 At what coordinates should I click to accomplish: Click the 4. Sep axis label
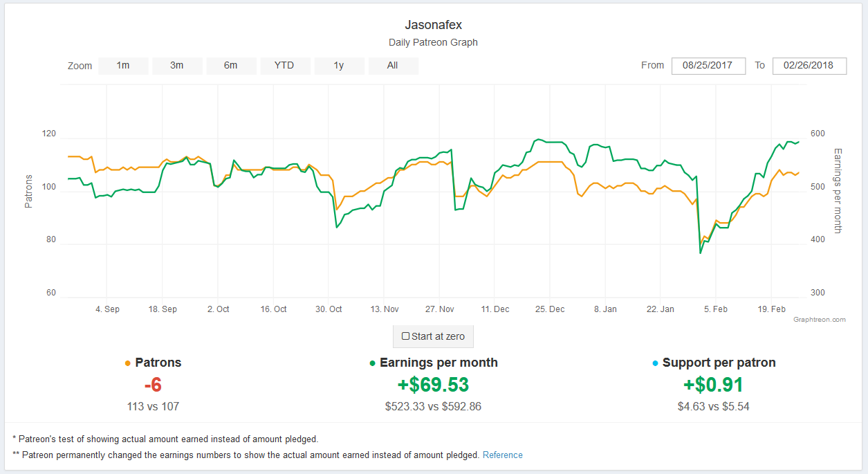pos(107,309)
